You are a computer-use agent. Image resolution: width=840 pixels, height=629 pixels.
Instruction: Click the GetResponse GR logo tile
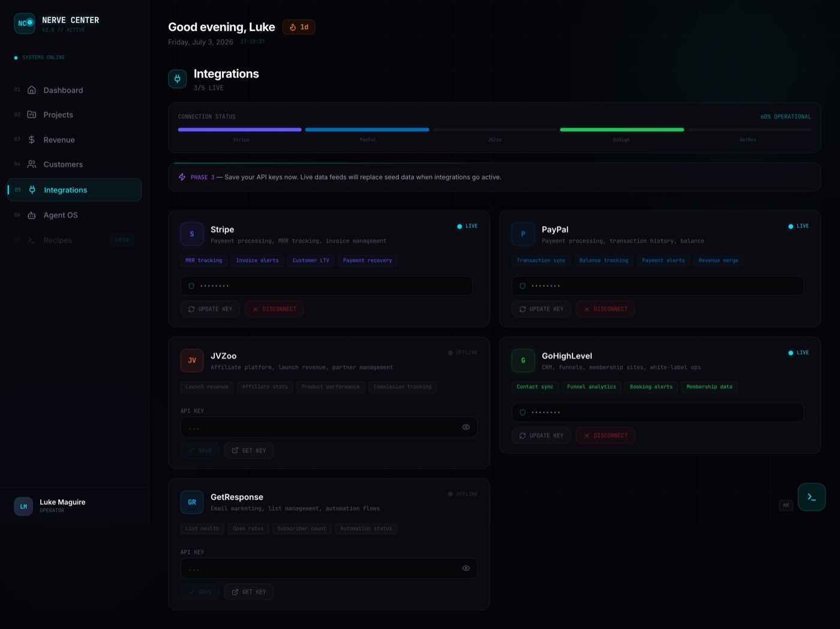click(x=192, y=502)
